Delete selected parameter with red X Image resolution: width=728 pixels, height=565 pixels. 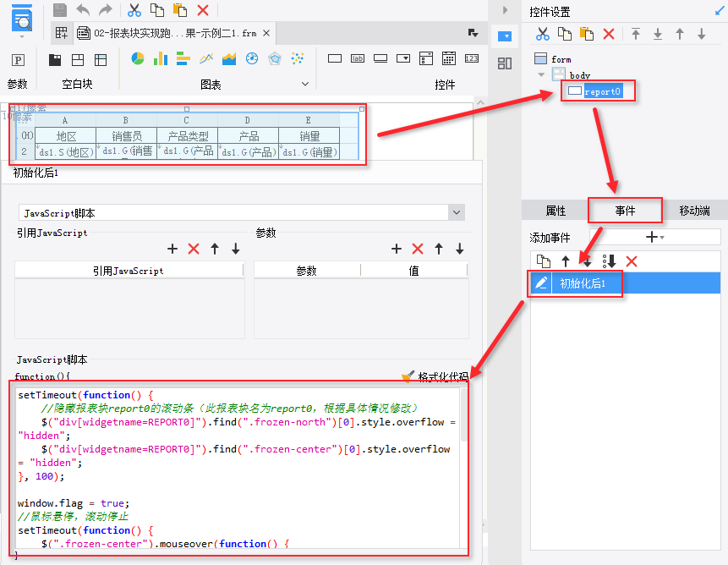click(417, 249)
